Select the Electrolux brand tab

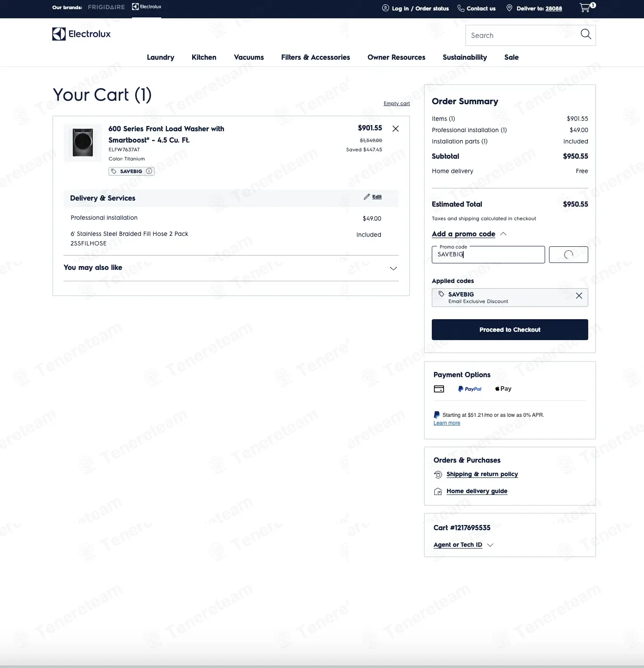click(146, 7)
